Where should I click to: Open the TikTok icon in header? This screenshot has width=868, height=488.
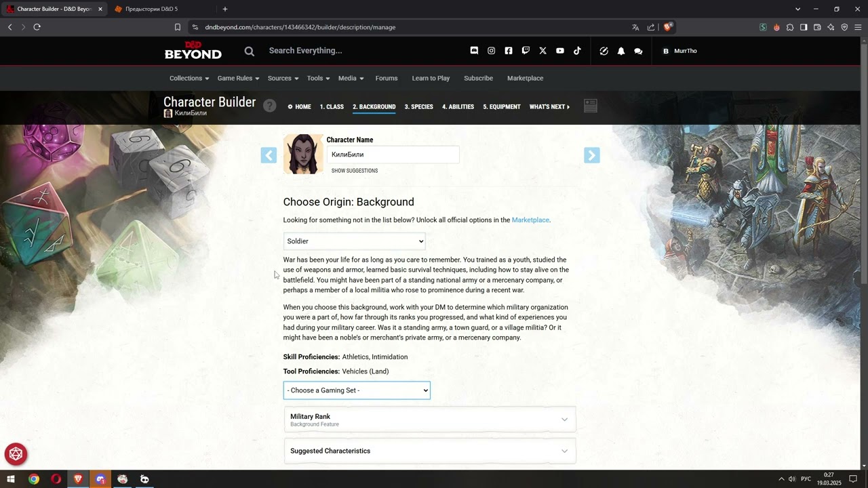coord(577,51)
